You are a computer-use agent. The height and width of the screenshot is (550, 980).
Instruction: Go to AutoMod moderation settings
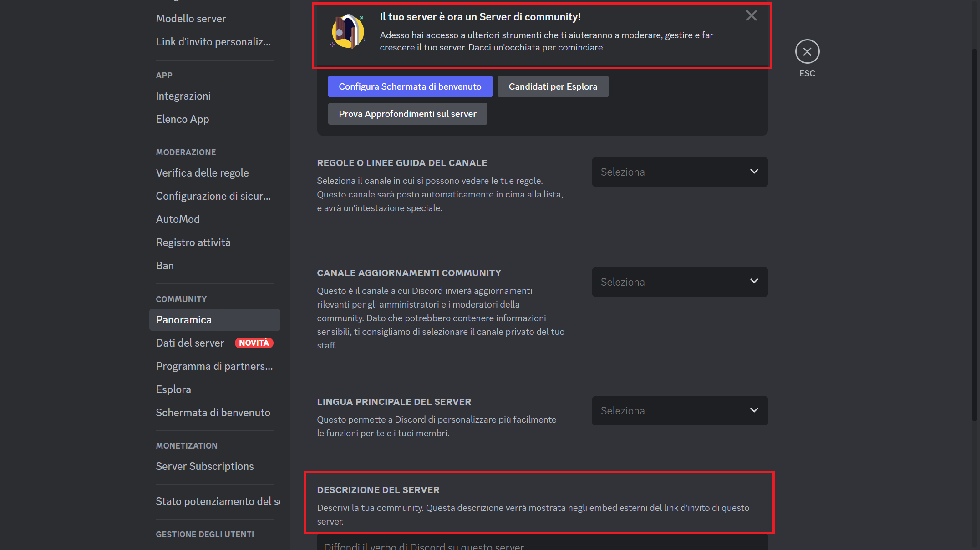click(x=178, y=219)
